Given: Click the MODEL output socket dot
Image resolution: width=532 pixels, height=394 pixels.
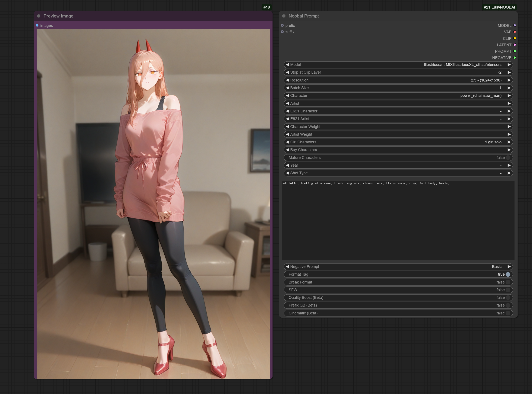Looking at the screenshot, I should [x=515, y=26].
